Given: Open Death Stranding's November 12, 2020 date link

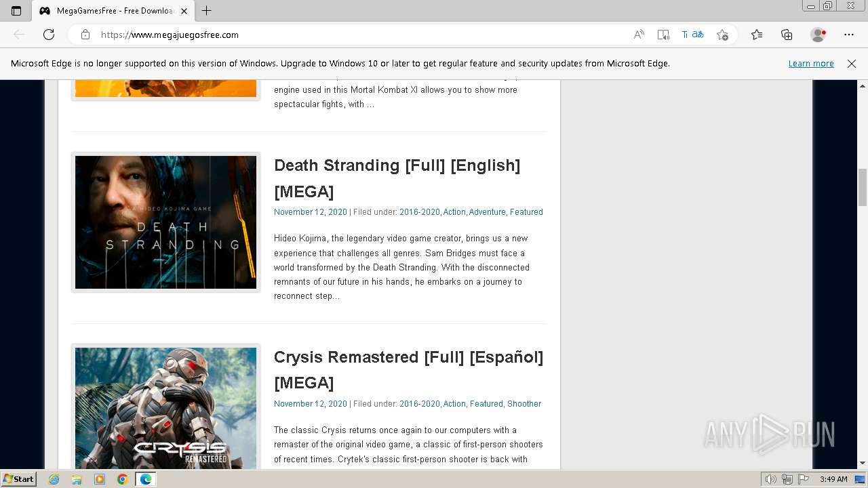Looking at the screenshot, I should (310, 212).
